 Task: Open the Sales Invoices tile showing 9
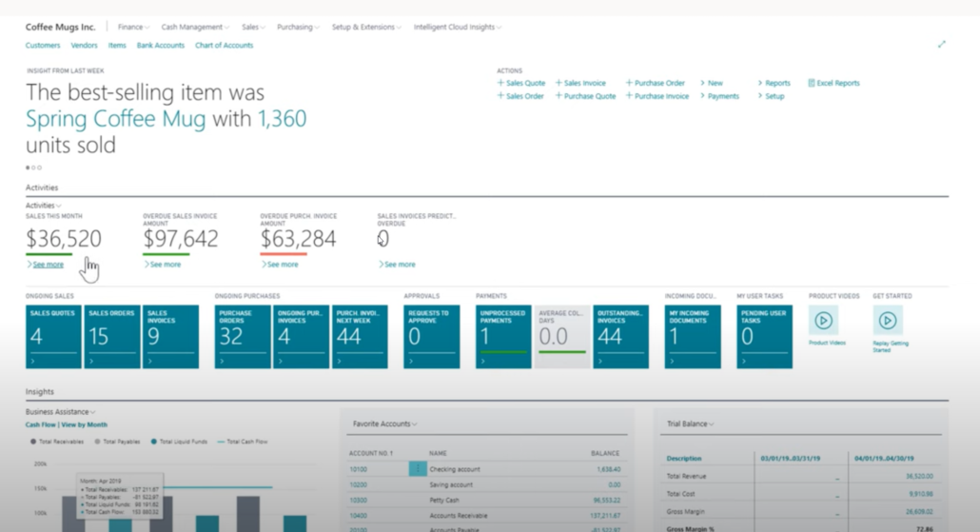point(170,336)
